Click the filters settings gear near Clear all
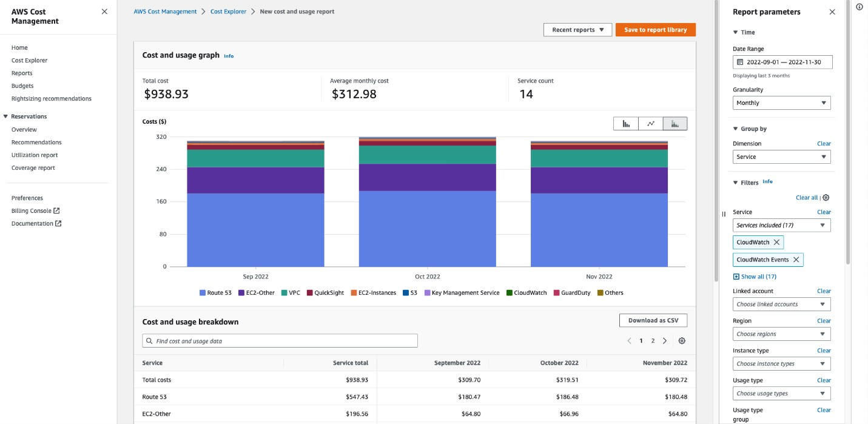The height and width of the screenshot is (424, 868). tap(826, 198)
